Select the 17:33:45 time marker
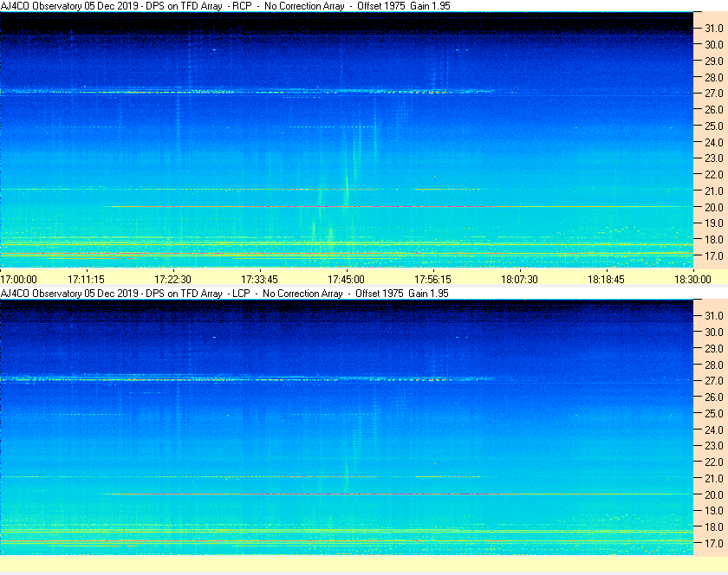 coord(260,279)
